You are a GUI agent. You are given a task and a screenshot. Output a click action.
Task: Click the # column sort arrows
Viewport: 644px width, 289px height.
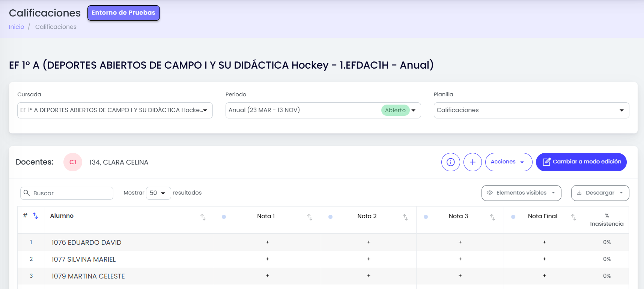[x=35, y=216]
